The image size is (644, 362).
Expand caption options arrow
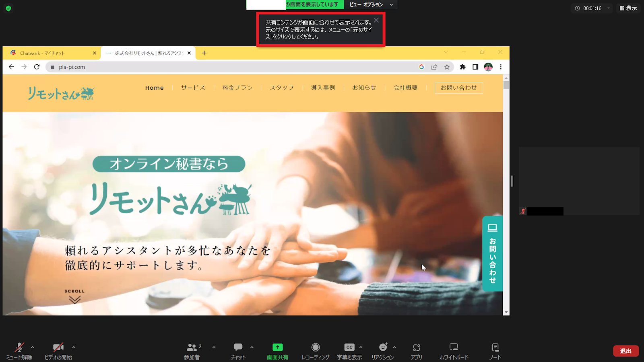(361, 347)
